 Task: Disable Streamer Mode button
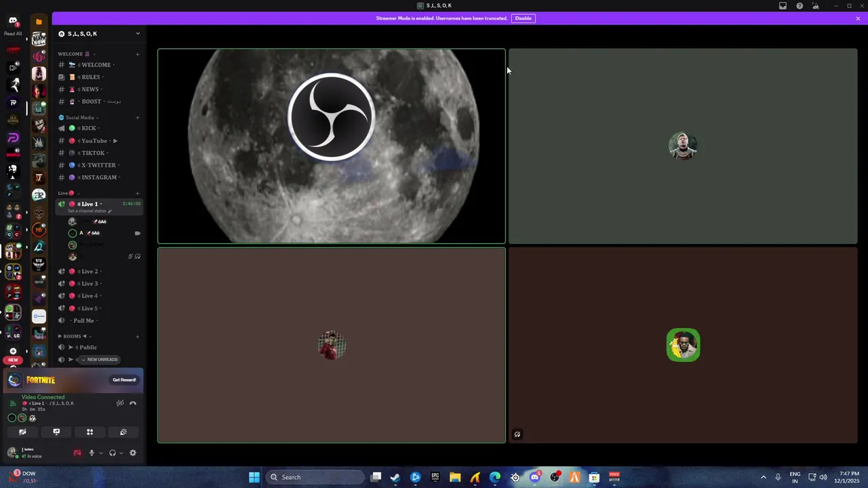tap(523, 18)
